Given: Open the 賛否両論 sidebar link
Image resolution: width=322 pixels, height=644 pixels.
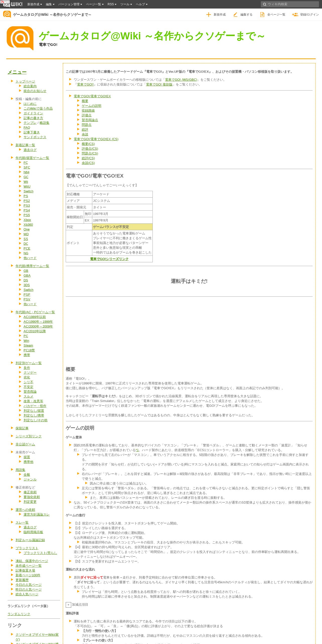Looking at the screenshot, I should (30, 392).
